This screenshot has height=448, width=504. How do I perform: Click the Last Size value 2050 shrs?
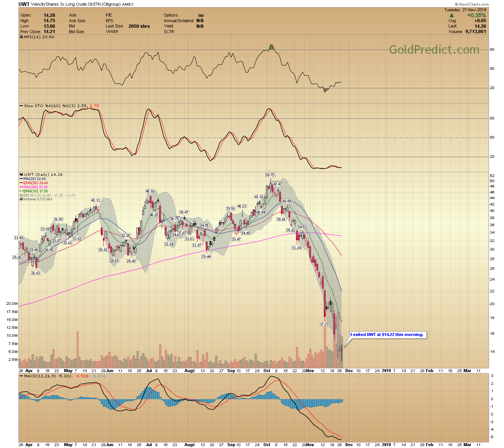point(139,26)
